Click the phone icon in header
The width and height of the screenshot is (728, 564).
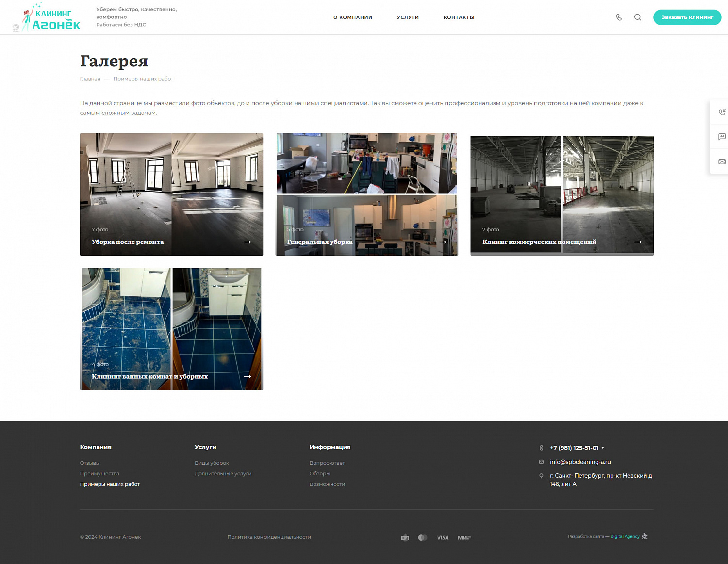619,17
